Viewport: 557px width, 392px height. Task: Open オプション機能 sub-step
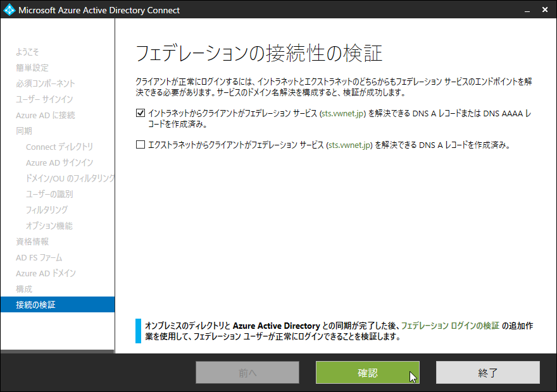[x=49, y=226]
